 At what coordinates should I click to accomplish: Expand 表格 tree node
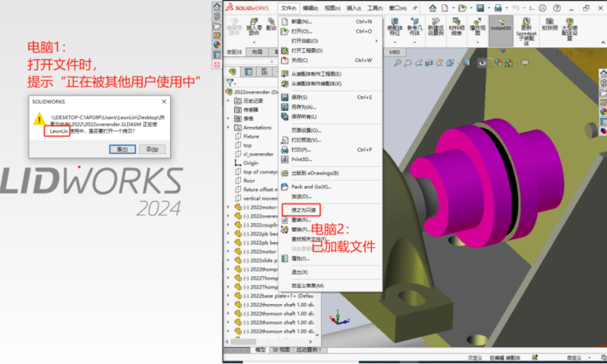click(x=229, y=119)
